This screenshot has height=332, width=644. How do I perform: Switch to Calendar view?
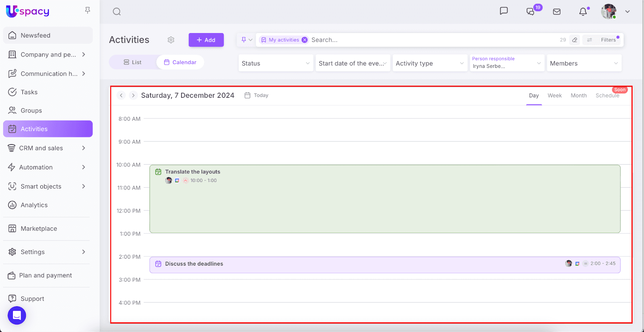[x=180, y=62]
